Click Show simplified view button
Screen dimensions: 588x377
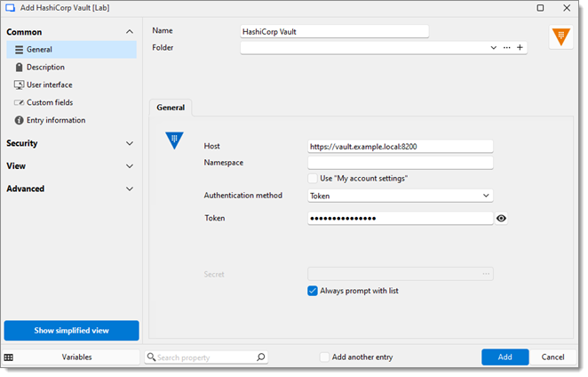72,331
